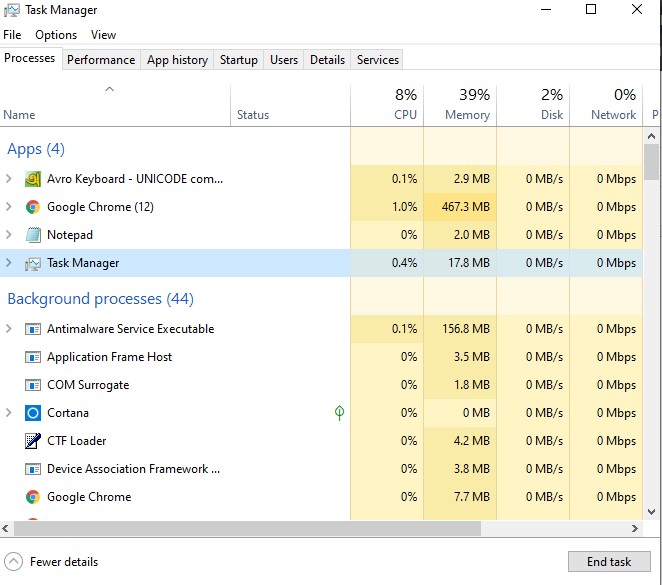Click the Antimalware Service Executable icon

click(x=33, y=329)
